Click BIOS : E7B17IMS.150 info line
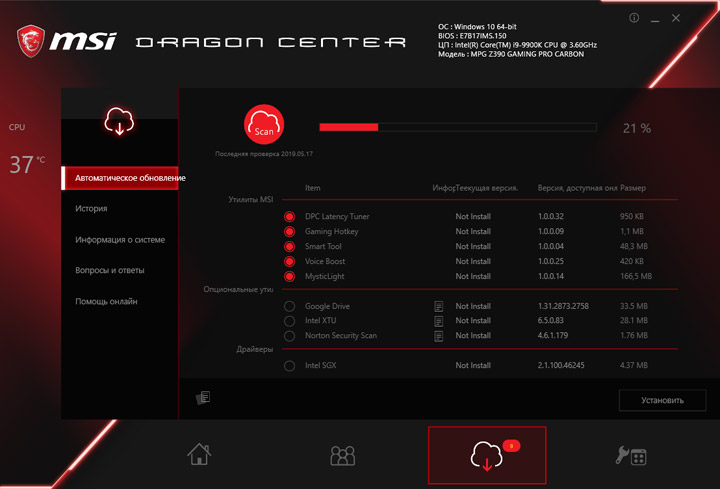 point(472,36)
